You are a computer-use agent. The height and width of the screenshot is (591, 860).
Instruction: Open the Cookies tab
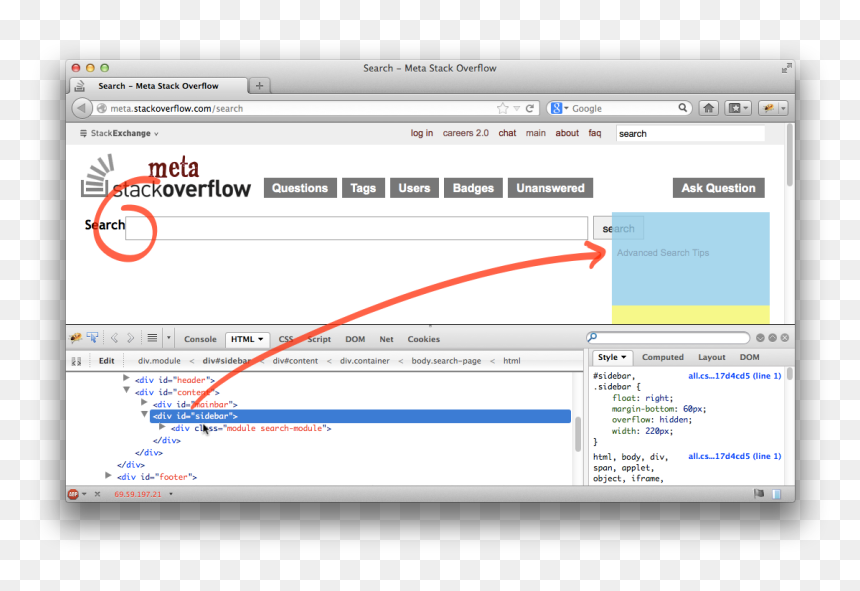[423, 339]
